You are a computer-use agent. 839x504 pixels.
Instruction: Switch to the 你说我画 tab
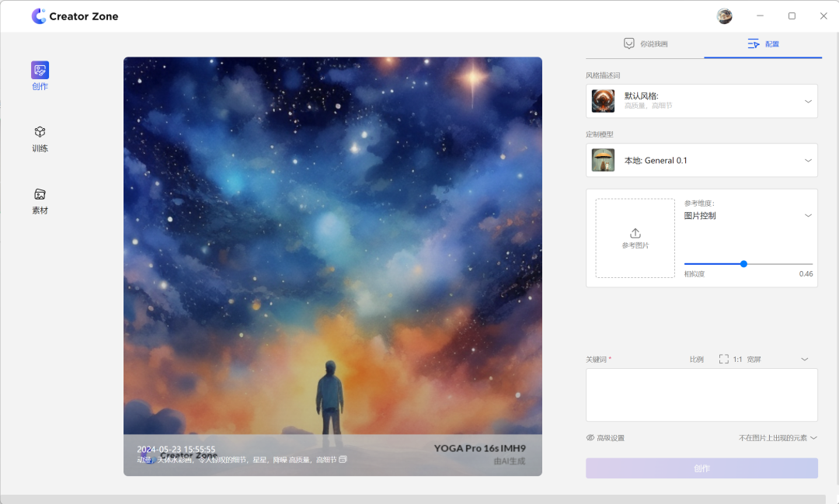pos(646,43)
